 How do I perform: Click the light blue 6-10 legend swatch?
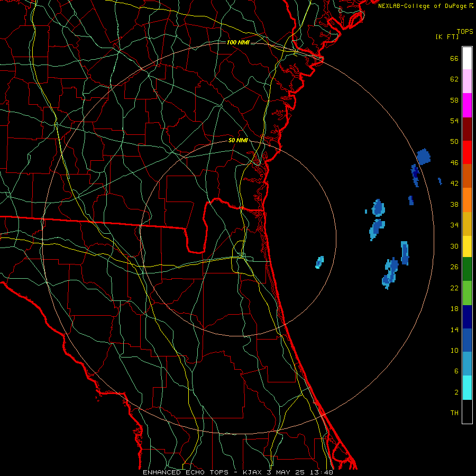tap(467, 364)
